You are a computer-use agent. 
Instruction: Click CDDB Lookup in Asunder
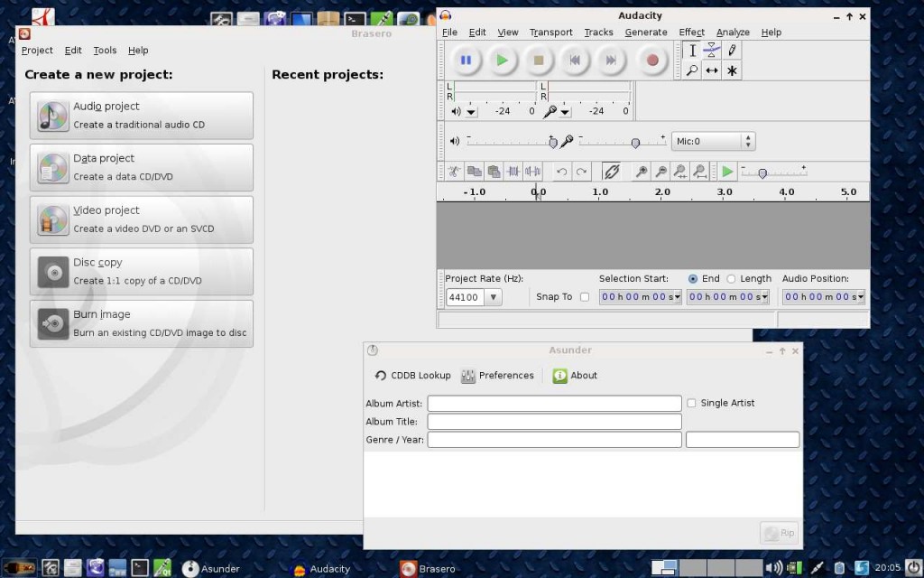pyautogui.click(x=412, y=376)
